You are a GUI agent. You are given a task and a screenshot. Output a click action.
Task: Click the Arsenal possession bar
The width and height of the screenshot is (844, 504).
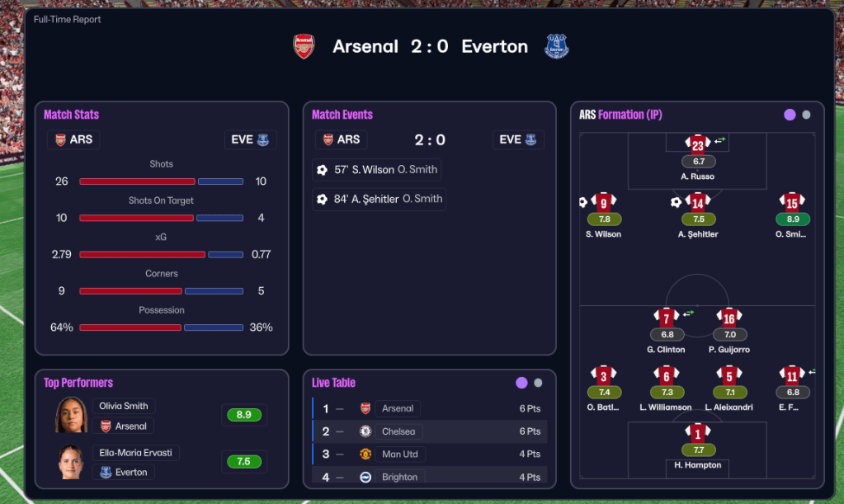130,327
